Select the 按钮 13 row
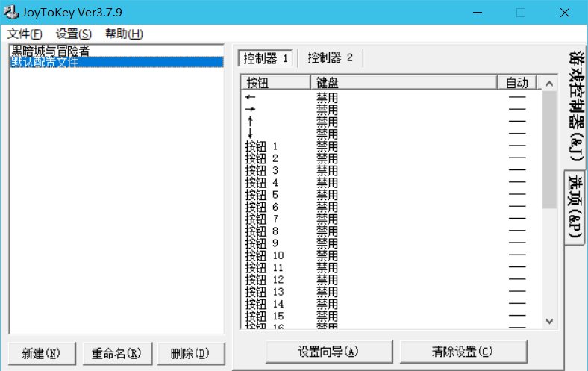 pos(391,291)
